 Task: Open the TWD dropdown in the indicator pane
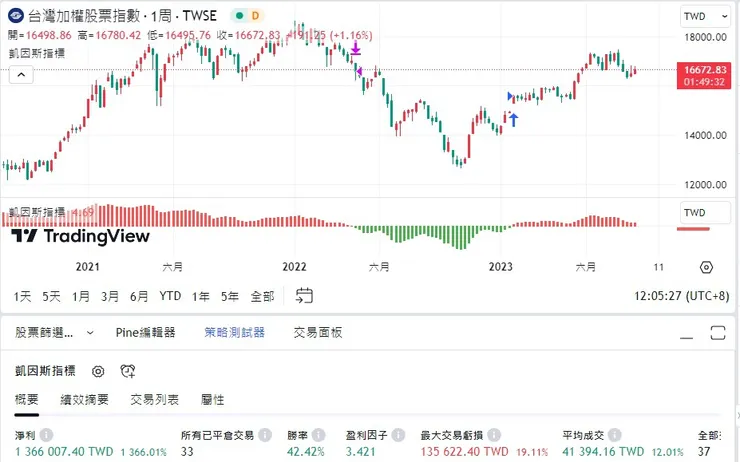(x=705, y=212)
